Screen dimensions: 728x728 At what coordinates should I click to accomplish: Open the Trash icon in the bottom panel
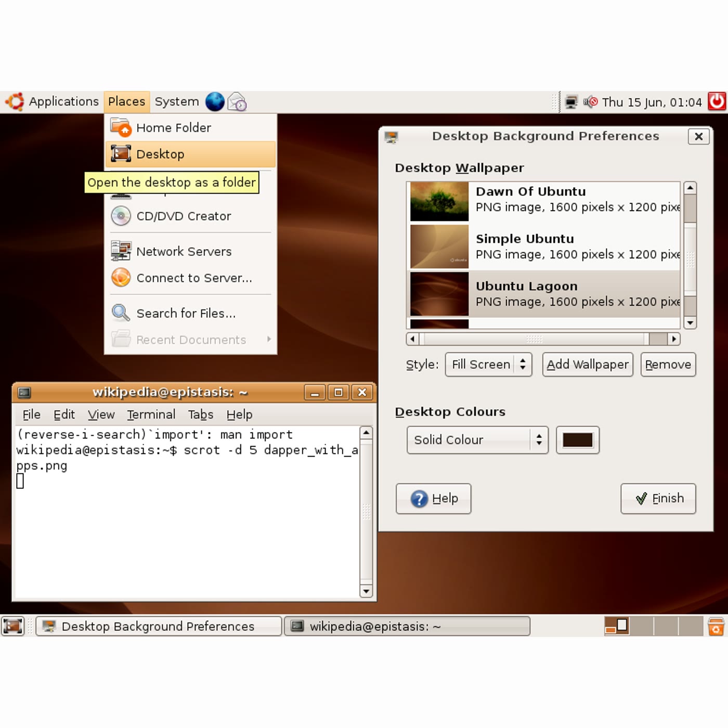tap(716, 626)
